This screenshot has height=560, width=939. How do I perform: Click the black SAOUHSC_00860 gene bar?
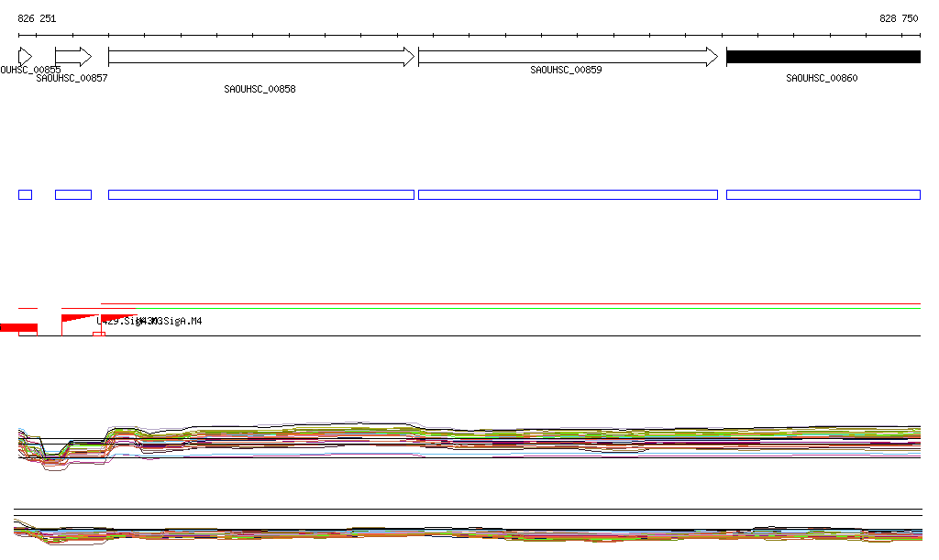823,57
